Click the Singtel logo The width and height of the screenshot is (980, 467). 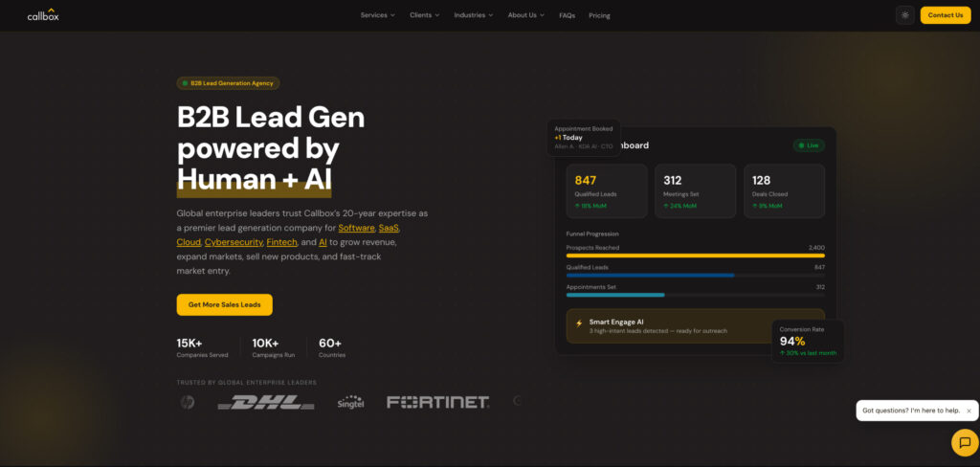pos(350,402)
